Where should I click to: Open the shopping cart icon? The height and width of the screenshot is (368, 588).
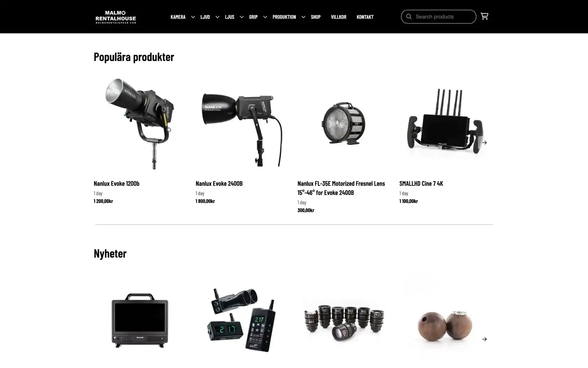click(484, 16)
